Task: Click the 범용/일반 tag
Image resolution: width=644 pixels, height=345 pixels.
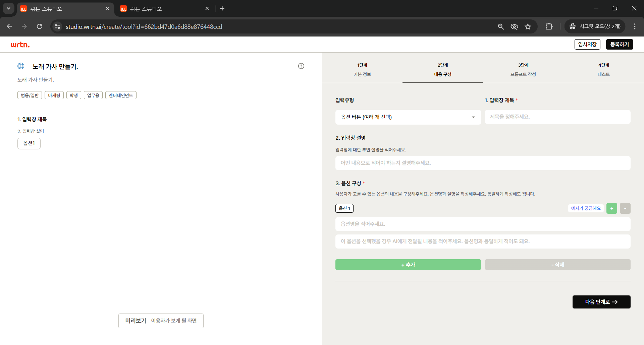Action: (x=30, y=95)
